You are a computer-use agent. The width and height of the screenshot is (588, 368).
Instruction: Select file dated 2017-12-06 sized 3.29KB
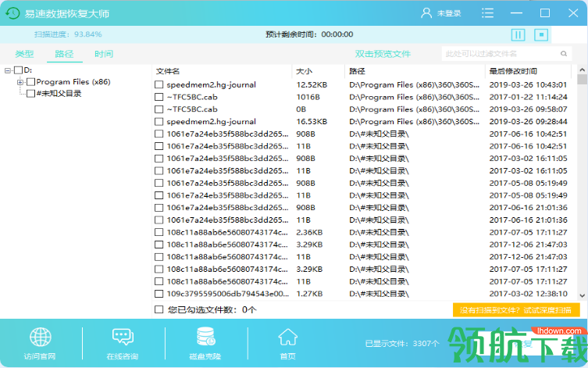click(x=362, y=245)
